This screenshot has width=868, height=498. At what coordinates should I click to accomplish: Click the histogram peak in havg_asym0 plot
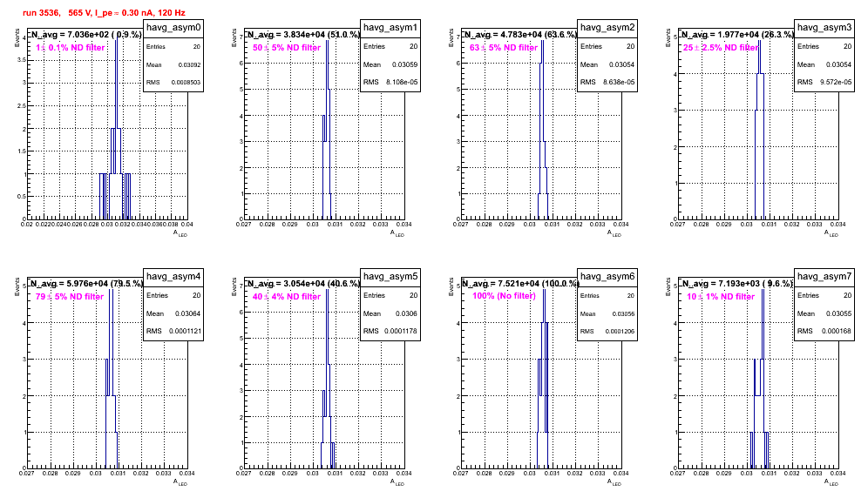[x=116, y=38]
